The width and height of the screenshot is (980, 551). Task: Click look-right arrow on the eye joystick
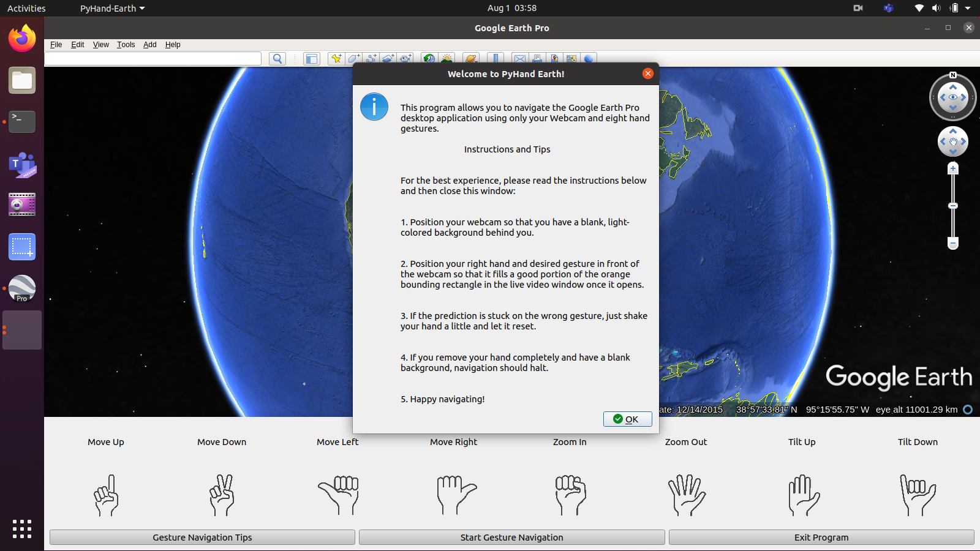(x=963, y=97)
